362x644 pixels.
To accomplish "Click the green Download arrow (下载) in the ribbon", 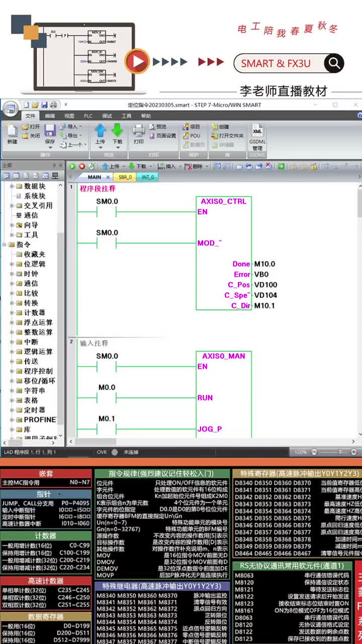I will 117,131.
